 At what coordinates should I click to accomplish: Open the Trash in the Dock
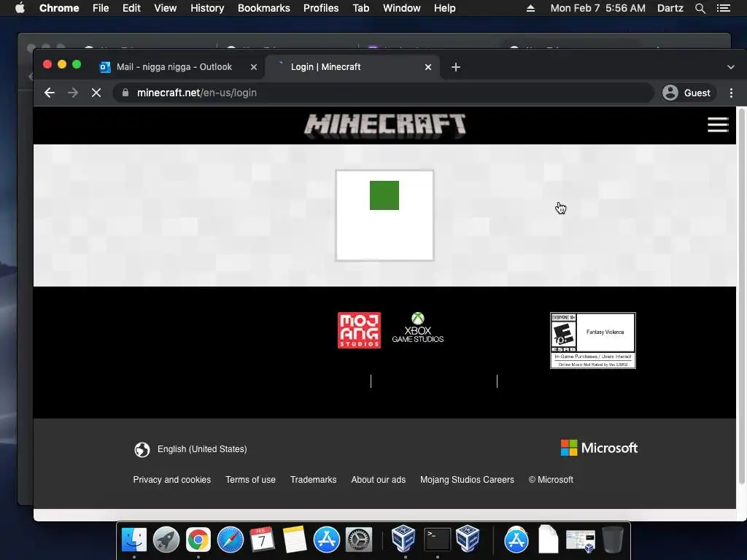click(613, 540)
